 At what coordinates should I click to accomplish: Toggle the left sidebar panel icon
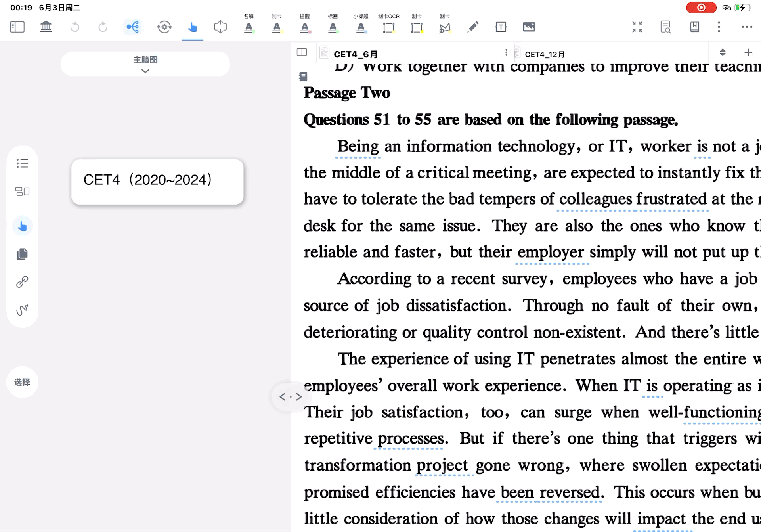[x=17, y=27]
